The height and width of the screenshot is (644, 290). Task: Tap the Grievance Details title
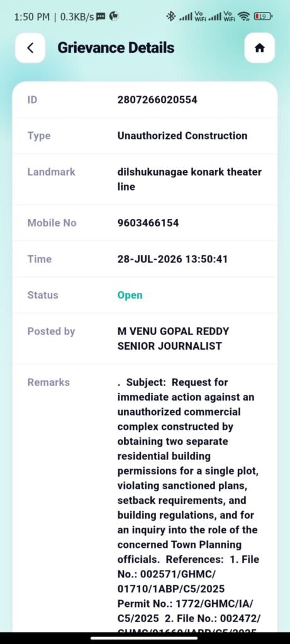[116, 48]
